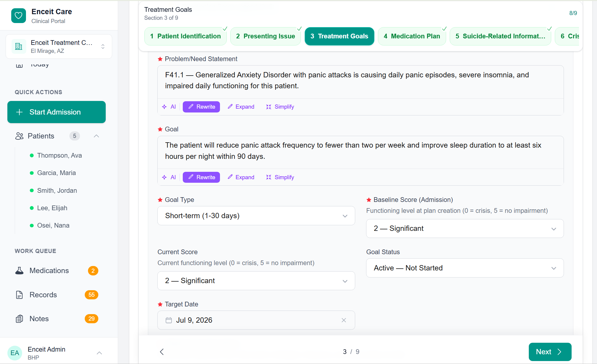This screenshot has height=364, width=597.
Task: Open the Goal Status dropdown
Action: click(x=465, y=268)
